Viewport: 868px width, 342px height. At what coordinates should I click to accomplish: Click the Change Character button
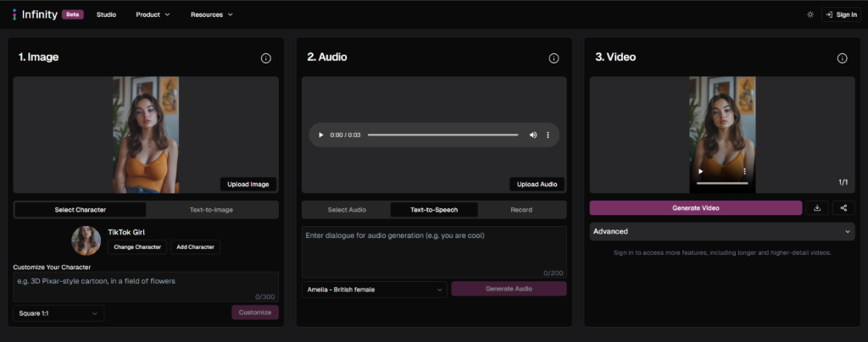coord(136,247)
